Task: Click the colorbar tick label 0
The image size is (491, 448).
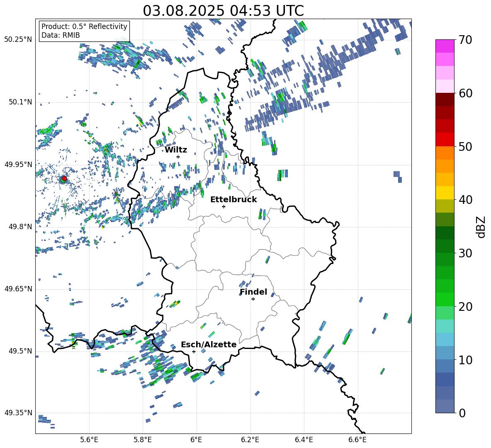Action: (x=462, y=413)
